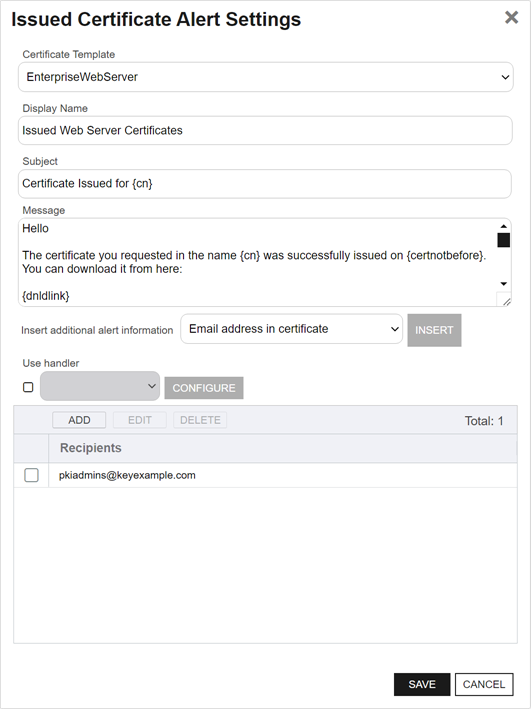This screenshot has width=531, height=709.
Task: Click the message scrollbar down arrow
Action: pyautogui.click(x=503, y=284)
